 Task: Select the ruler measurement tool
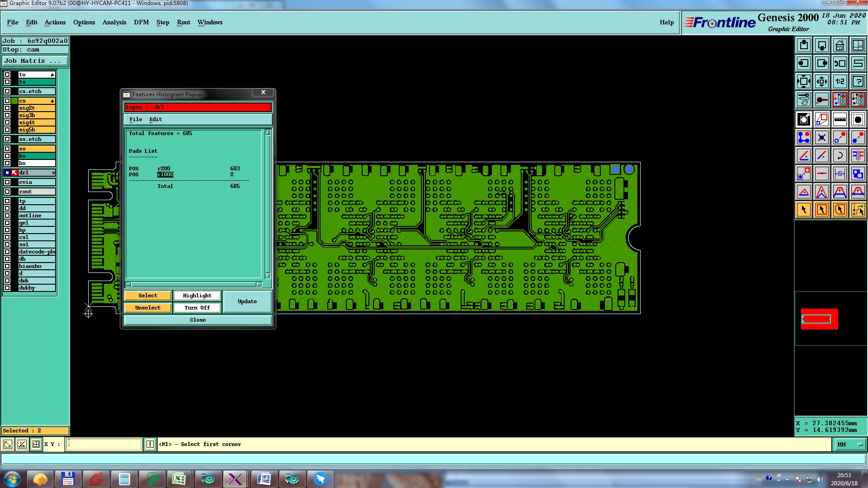coord(840,119)
